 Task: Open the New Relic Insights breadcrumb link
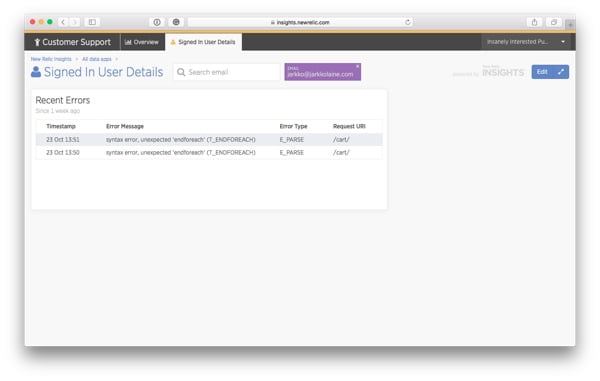coord(51,59)
